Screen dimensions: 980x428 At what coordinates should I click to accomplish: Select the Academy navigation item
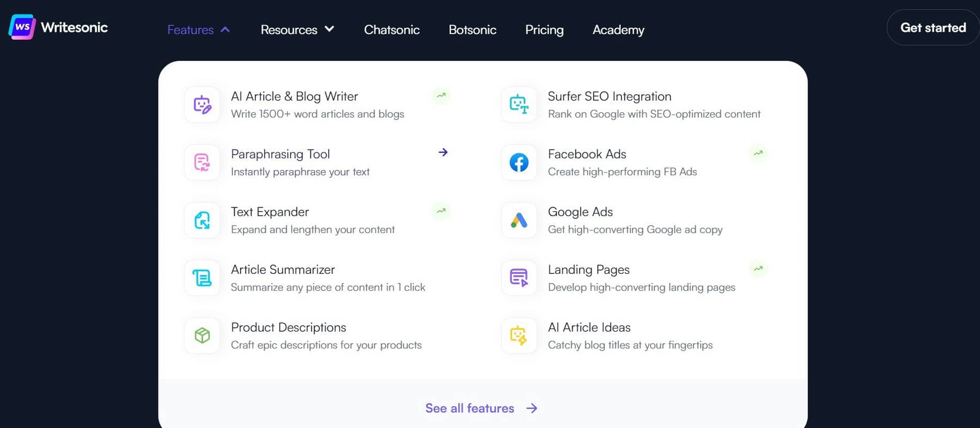(618, 30)
